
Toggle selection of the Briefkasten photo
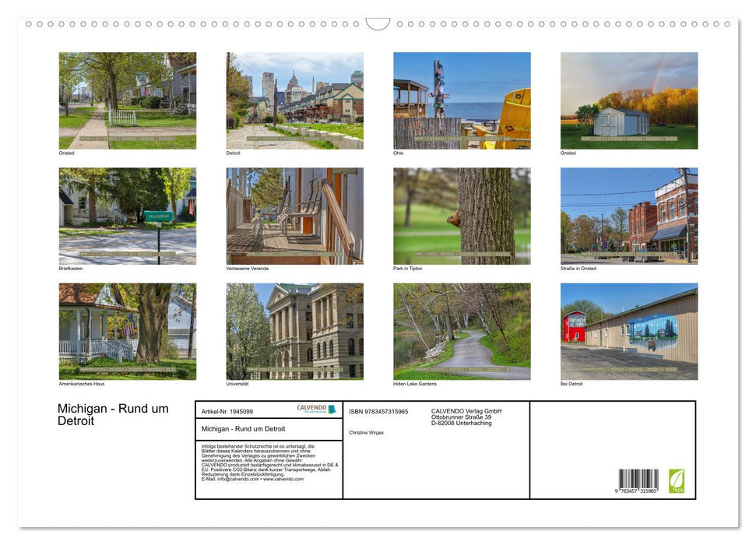click(127, 216)
